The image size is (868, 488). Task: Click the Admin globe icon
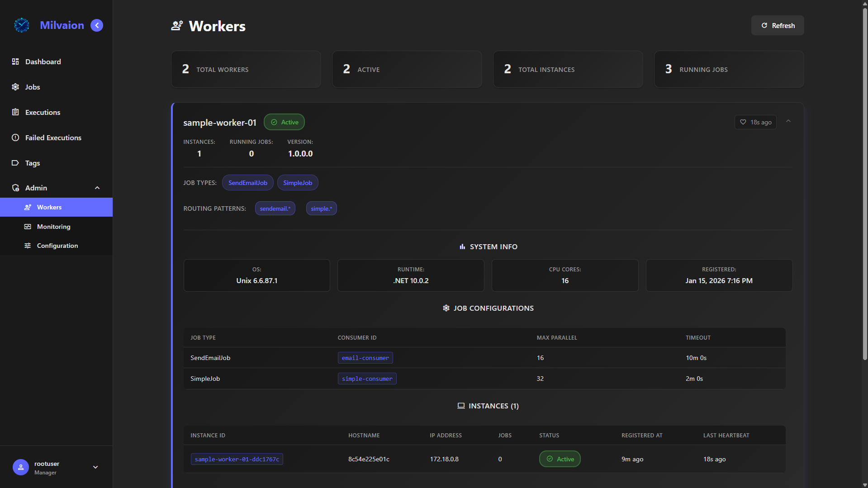point(16,188)
